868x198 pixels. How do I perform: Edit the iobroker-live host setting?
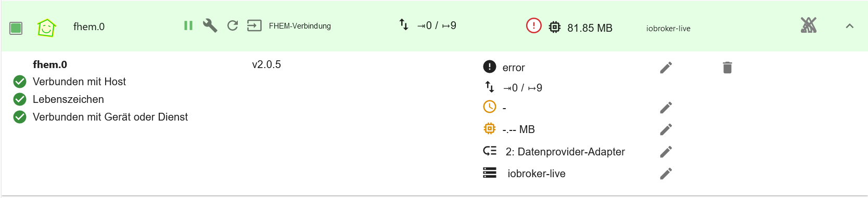coord(666,174)
